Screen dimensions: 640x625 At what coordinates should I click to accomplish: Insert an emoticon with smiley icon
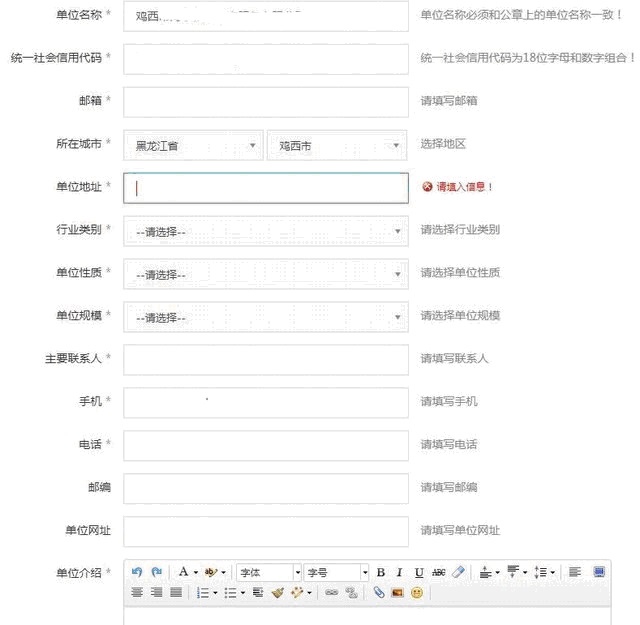(x=417, y=593)
